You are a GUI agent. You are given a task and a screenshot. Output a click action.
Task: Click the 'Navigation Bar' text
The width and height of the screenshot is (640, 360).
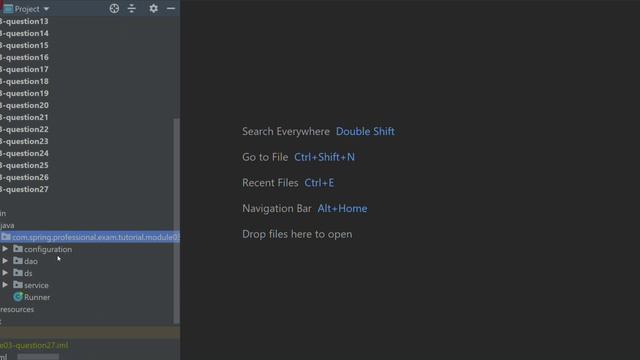(277, 209)
